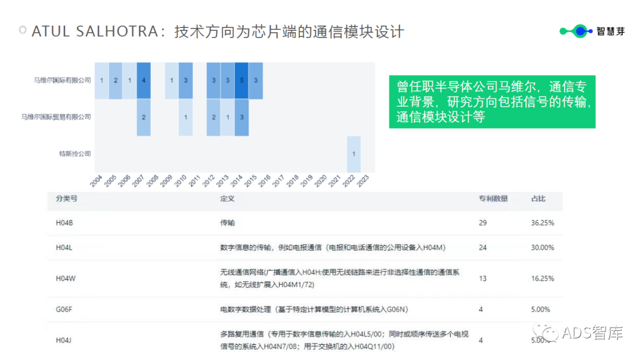The height and width of the screenshot is (361, 644).
Task: Click the 2013 cell of 马维尔国际有限公司
Action: click(228, 80)
